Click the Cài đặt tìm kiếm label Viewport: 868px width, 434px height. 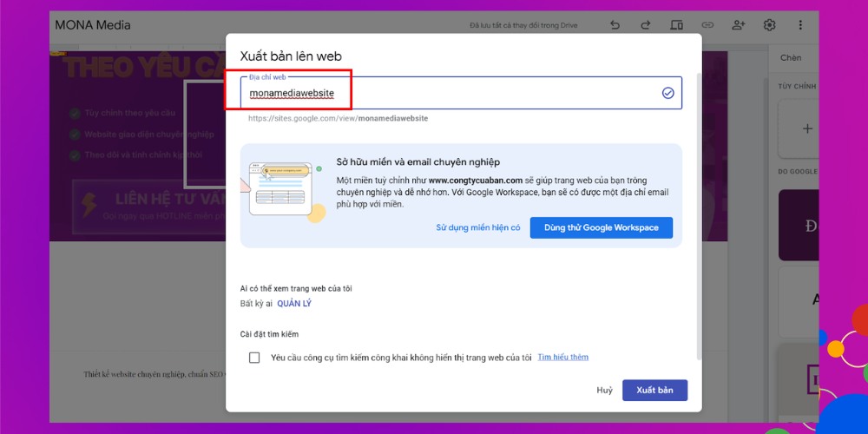pos(269,334)
